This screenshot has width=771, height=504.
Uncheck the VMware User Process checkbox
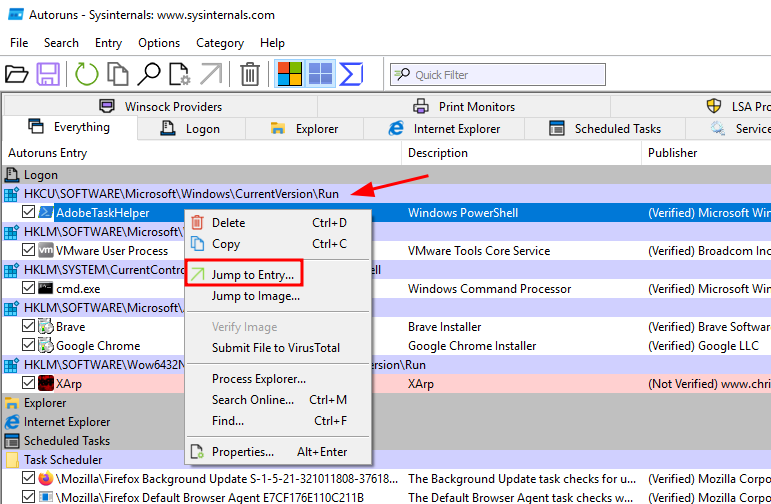[x=29, y=250]
